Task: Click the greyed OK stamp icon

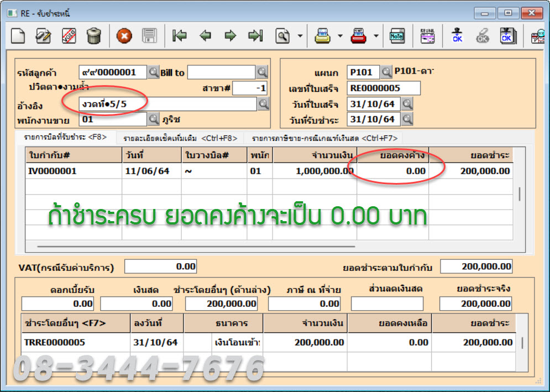Action: pos(483,35)
